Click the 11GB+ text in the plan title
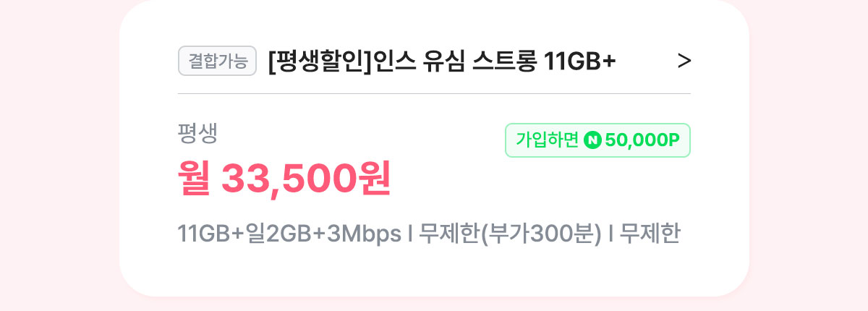Image resolution: width=868 pixels, height=311 pixels. (x=579, y=61)
